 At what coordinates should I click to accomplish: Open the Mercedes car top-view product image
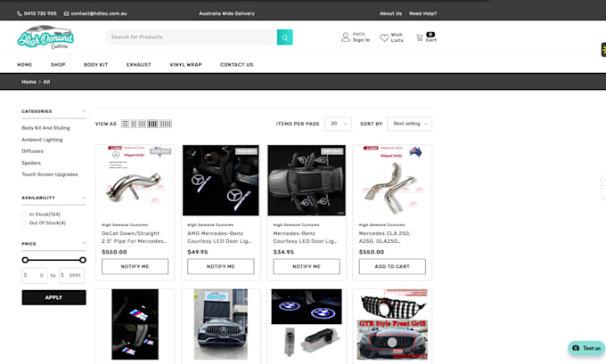[x=307, y=181]
